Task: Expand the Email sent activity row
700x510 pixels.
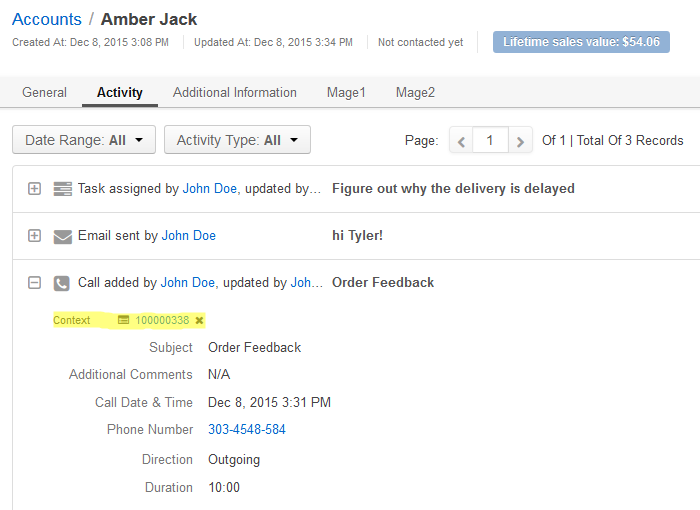Action: tap(34, 235)
